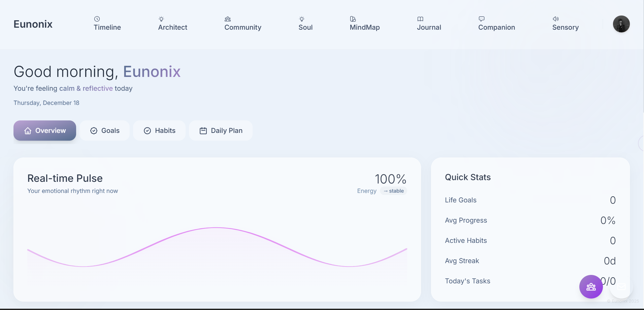Image resolution: width=644 pixels, height=310 pixels.
Task: Click the Companion chat bubble icon
Action: (482, 19)
